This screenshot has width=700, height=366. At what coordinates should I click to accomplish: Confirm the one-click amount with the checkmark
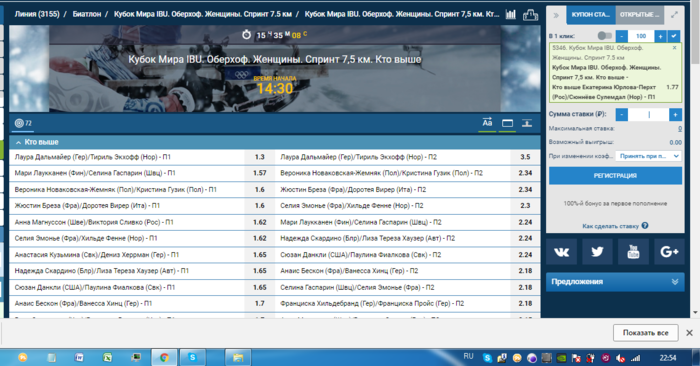(x=674, y=36)
